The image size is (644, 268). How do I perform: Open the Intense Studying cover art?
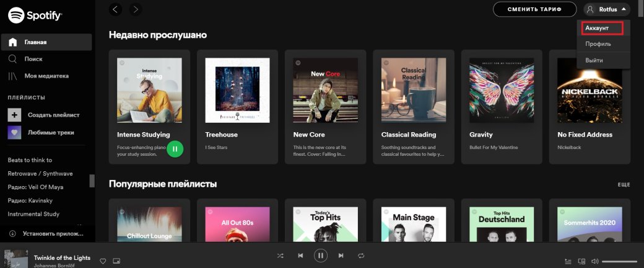pos(149,90)
